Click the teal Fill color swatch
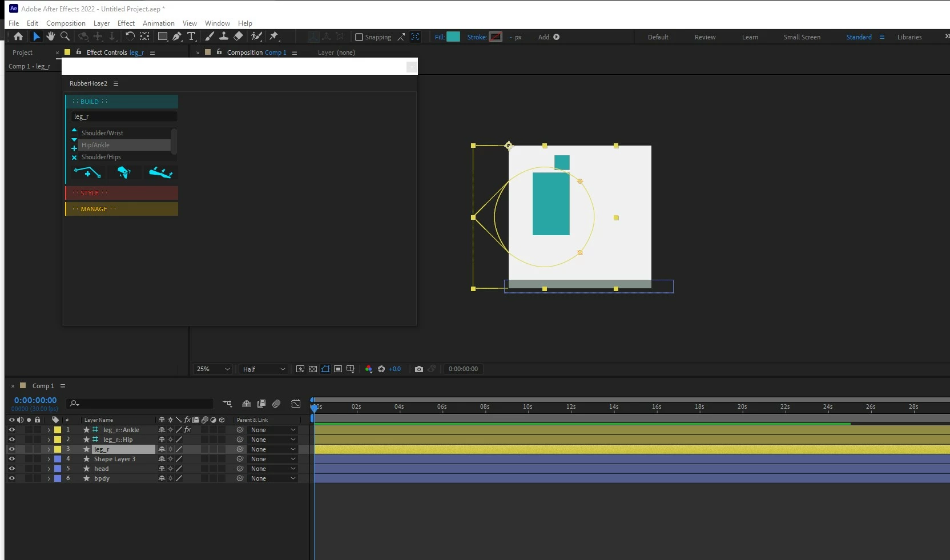Viewport: 950px width, 560px height. [453, 37]
